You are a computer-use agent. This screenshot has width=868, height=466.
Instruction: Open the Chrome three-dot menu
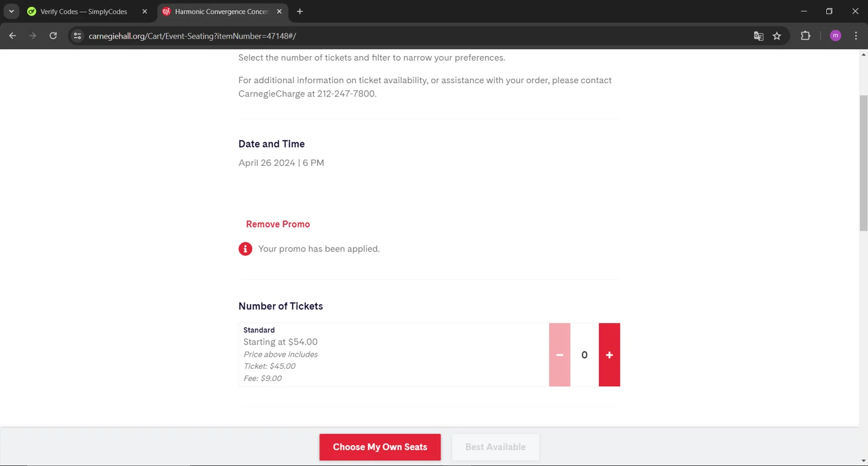pos(856,36)
